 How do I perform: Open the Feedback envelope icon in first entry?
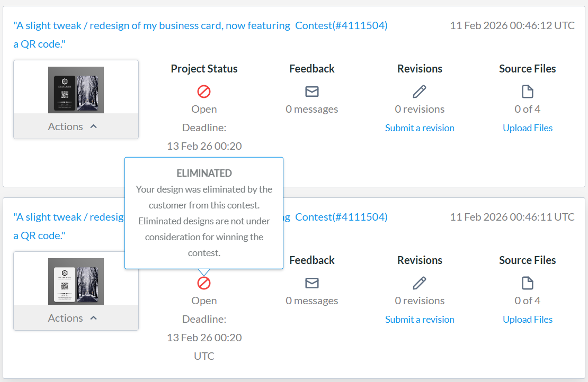click(312, 92)
